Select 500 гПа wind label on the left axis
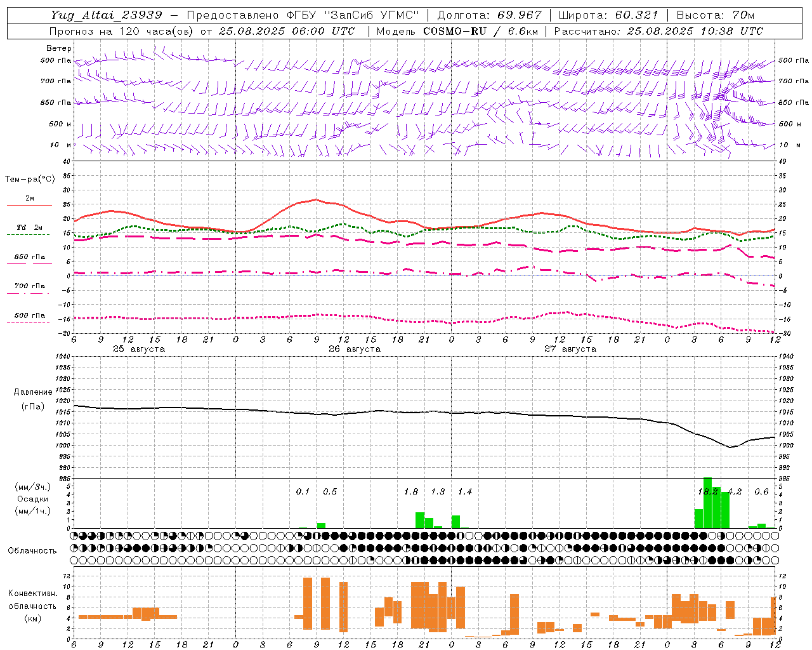 56,61
